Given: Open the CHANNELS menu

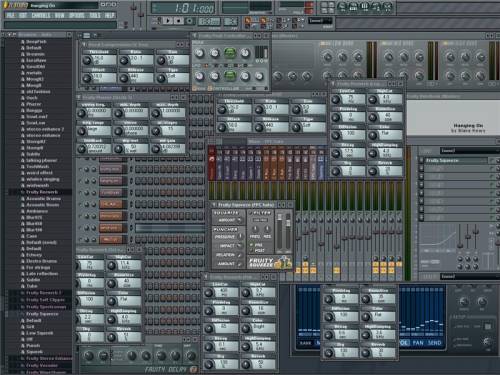Looking at the screenshot, I should coord(41,15).
